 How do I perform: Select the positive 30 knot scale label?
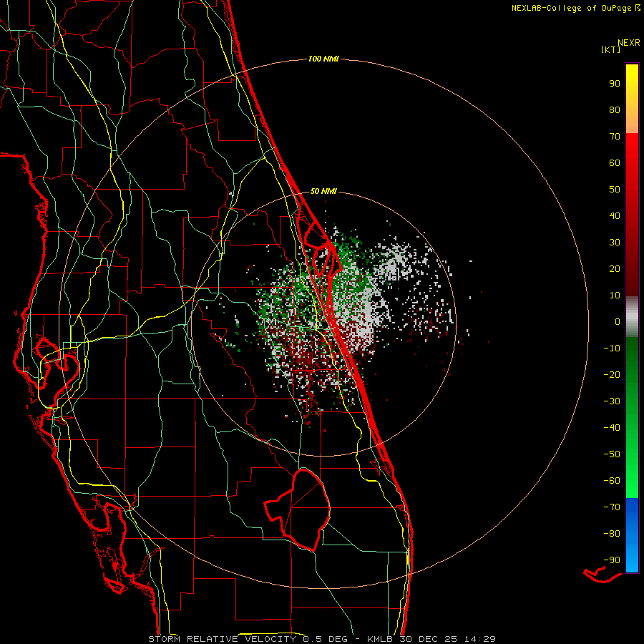pyautogui.click(x=615, y=243)
